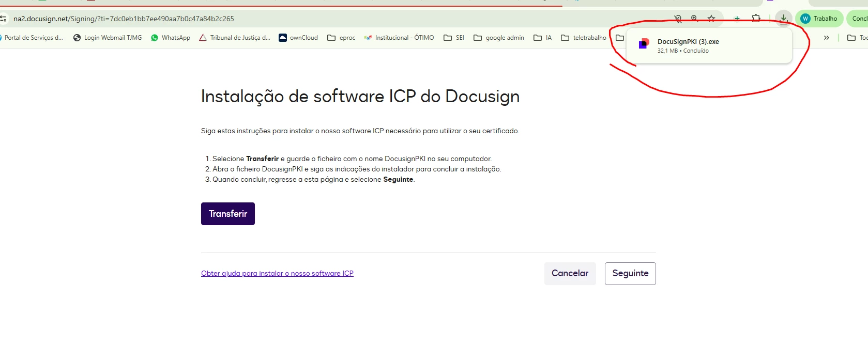Click the Cancelar button
Image resolution: width=868 pixels, height=363 pixels.
click(x=570, y=274)
